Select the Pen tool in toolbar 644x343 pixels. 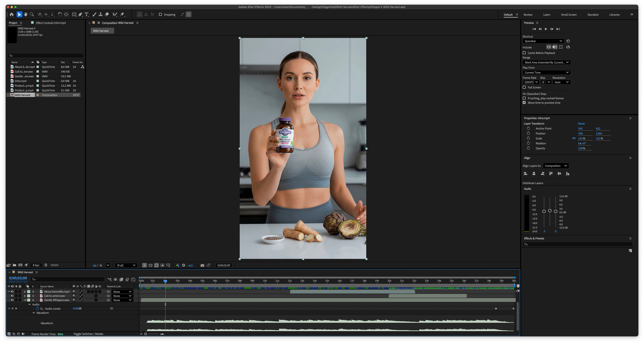[80, 14]
